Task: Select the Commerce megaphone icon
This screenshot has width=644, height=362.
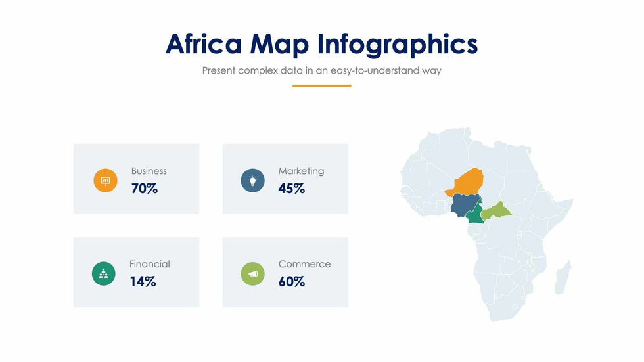Action: pos(252,273)
